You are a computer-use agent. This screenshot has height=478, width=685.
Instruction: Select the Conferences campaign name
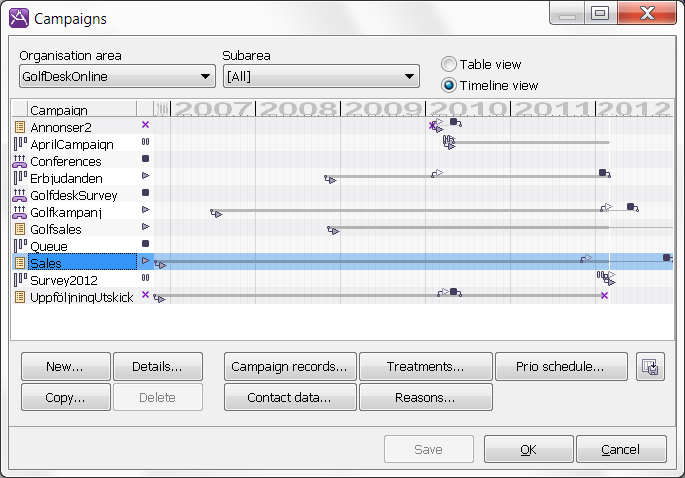(66, 161)
